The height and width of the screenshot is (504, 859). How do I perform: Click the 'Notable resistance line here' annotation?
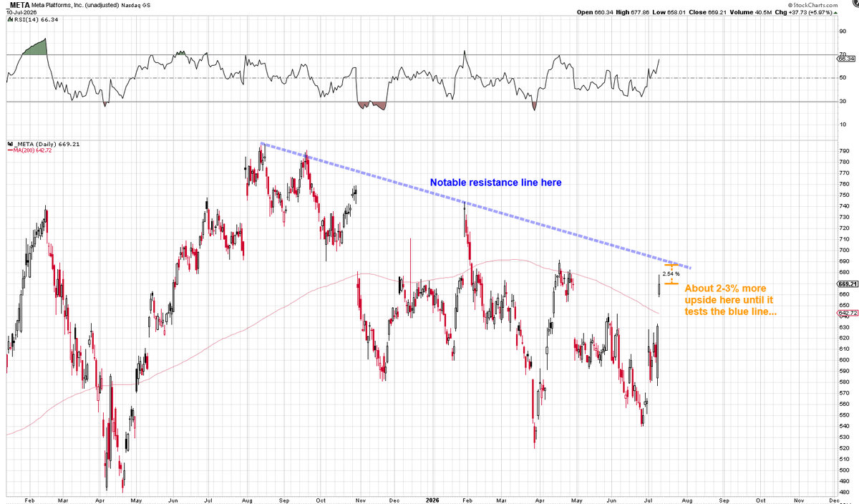(x=495, y=183)
